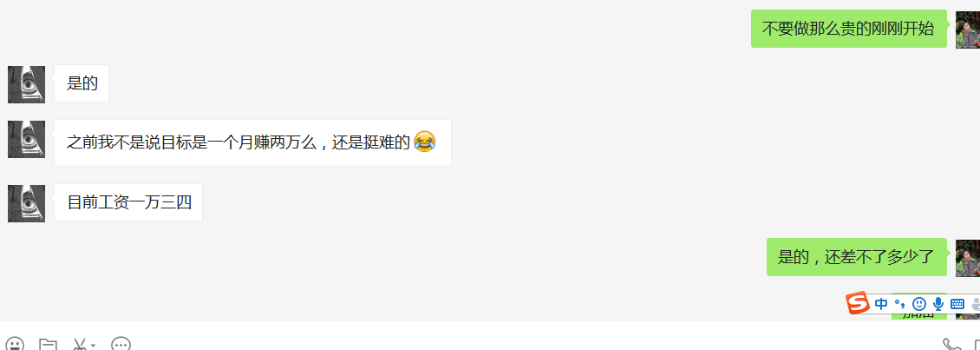Activate Sogou voice input microphone

pos(938,304)
